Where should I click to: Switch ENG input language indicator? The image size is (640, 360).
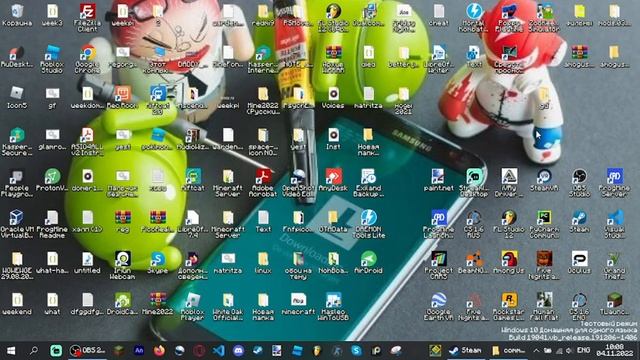[x=583, y=350]
